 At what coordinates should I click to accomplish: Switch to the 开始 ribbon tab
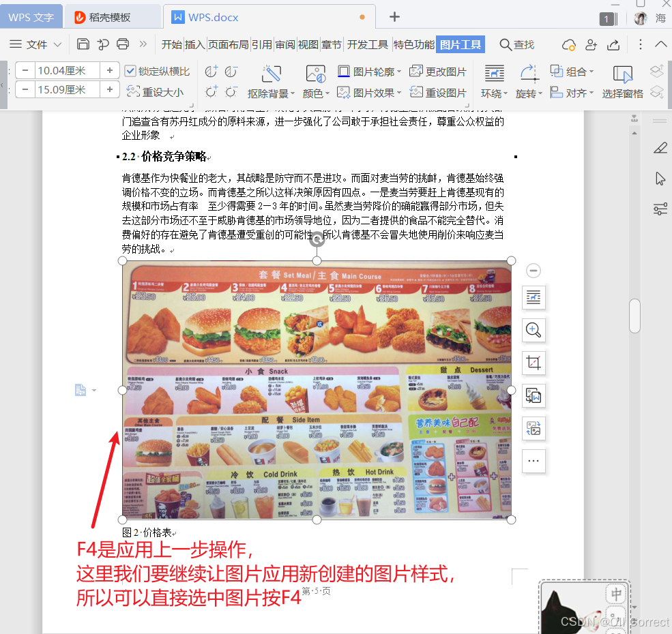coord(171,44)
